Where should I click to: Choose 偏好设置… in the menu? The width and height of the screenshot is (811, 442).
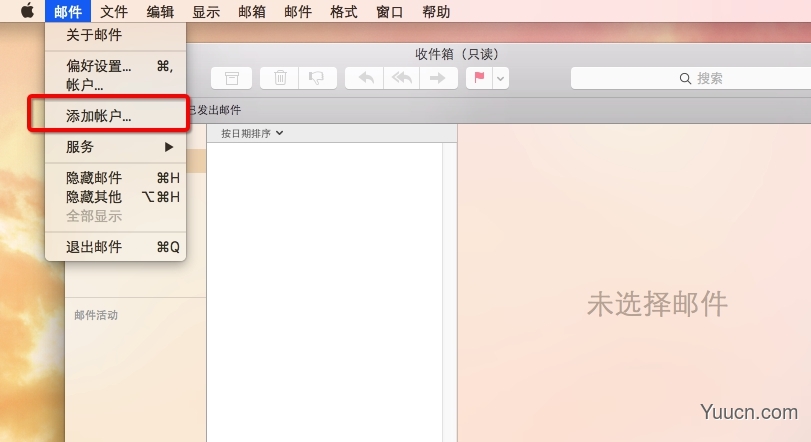click(98, 66)
